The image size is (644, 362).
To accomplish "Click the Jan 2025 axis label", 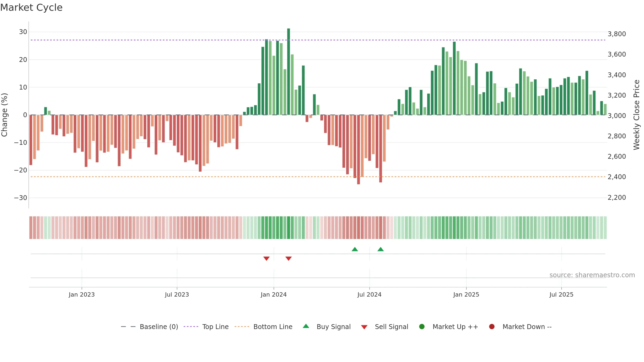I will point(466,295).
